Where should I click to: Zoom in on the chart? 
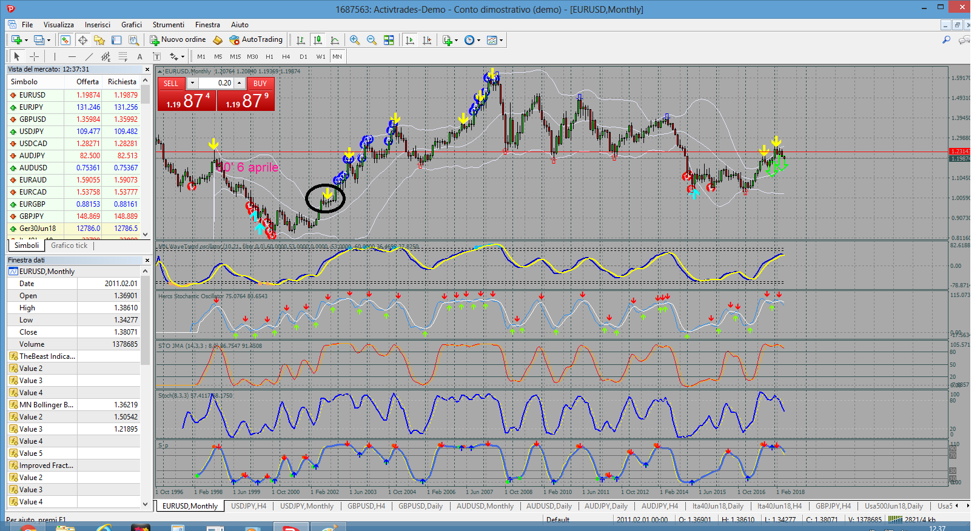tap(355, 40)
